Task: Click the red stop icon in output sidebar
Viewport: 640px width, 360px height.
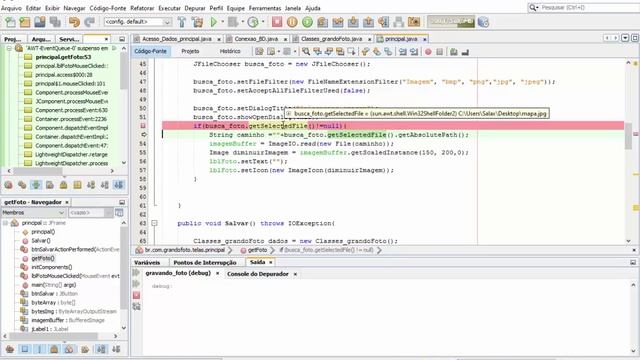Action: coord(136,295)
